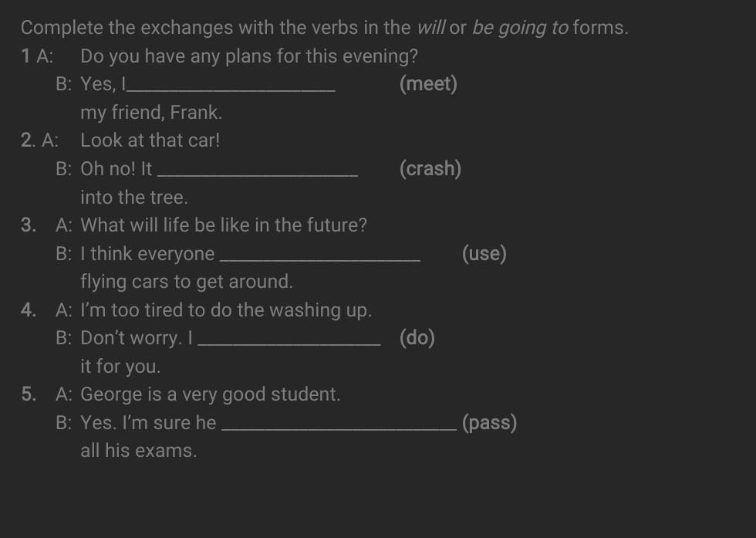Click the italic word 'will' in instructions

[x=430, y=29]
